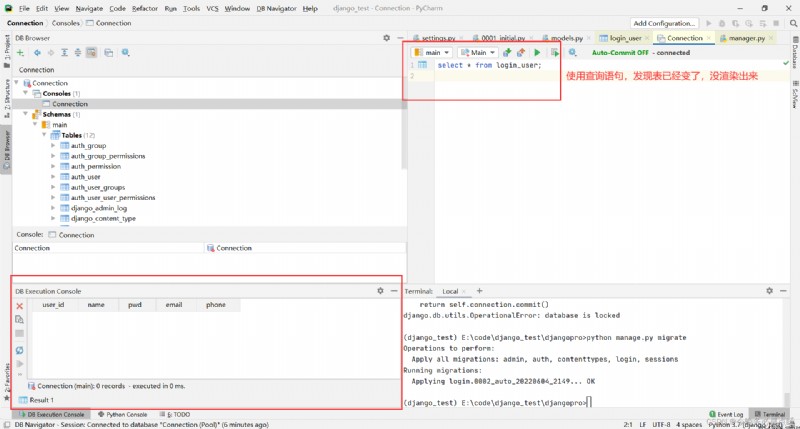The height and width of the screenshot is (429, 800).
Task: Open the DB Navigator menu
Action: click(x=276, y=9)
